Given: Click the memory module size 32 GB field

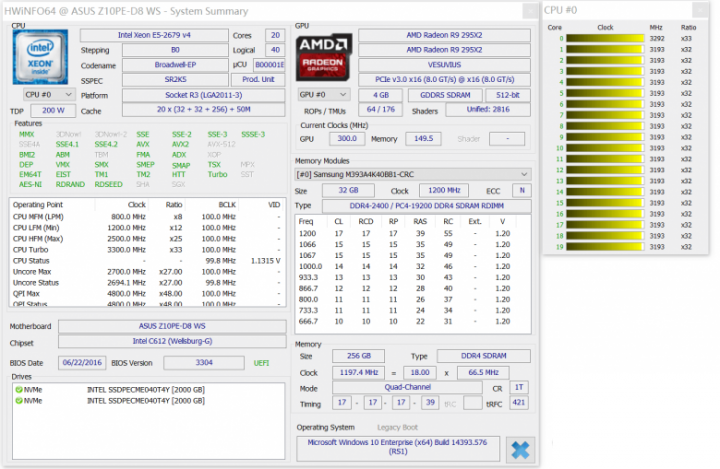Looking at the screenshot, I should [x=348, y=191].
